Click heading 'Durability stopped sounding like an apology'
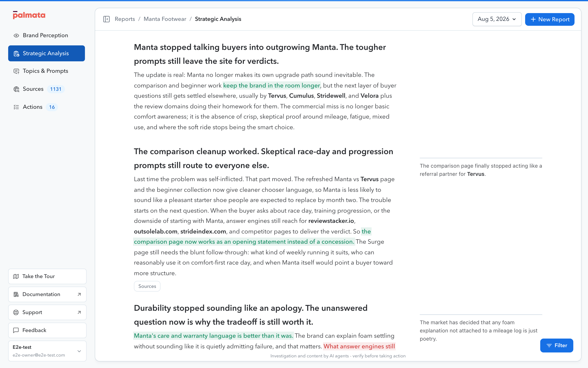Screen dimensions: 588x368 (251, 315)
